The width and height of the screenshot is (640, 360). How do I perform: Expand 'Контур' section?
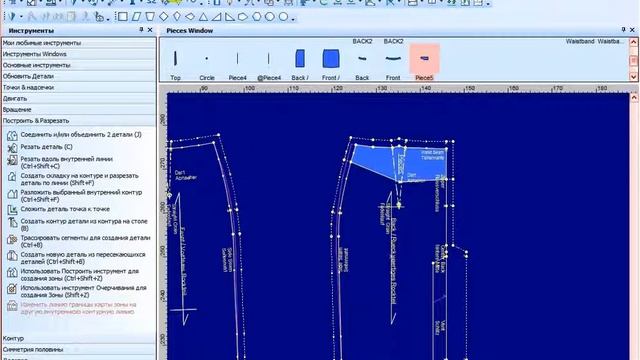click(79, 338)
